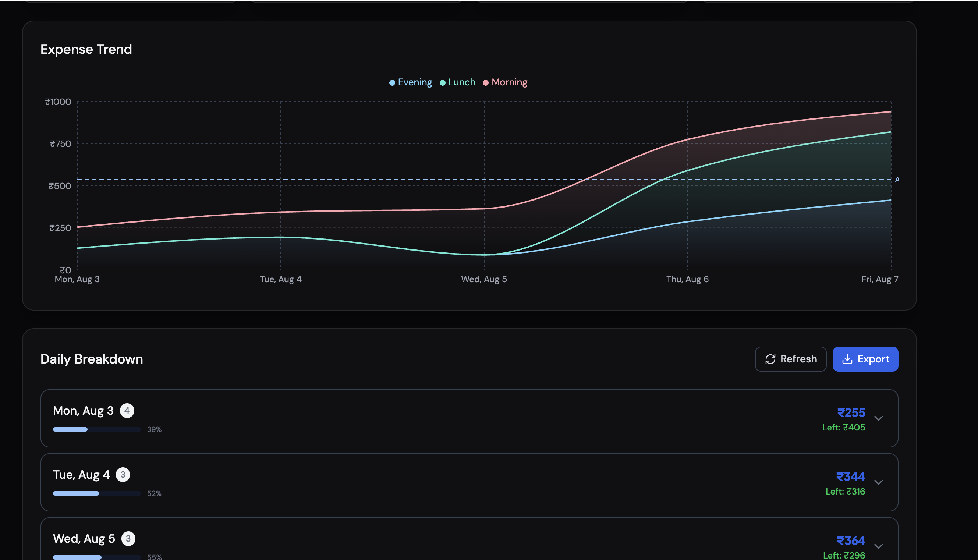
Task: Click the ₹255 total amount
Action: tap(851, 412)
